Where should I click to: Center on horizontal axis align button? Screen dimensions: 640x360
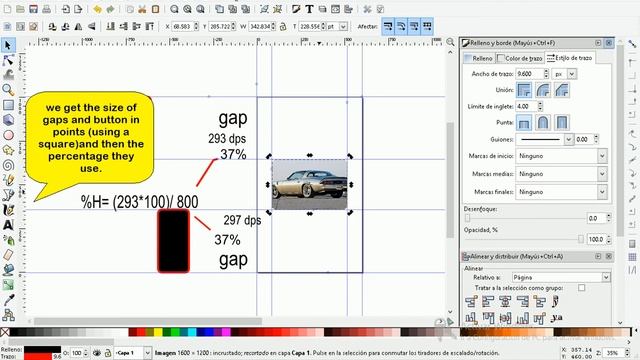click(x=505, y=318)
